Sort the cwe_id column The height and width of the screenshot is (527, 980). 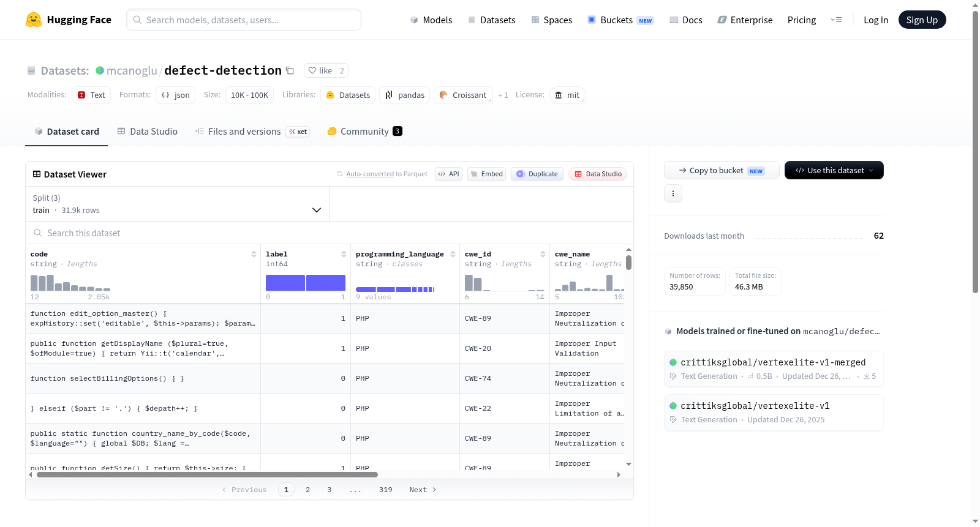coord(543,254)
